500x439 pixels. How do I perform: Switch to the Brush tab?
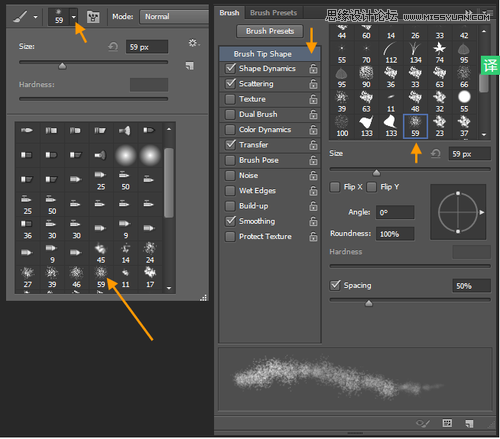coord(229,13)
